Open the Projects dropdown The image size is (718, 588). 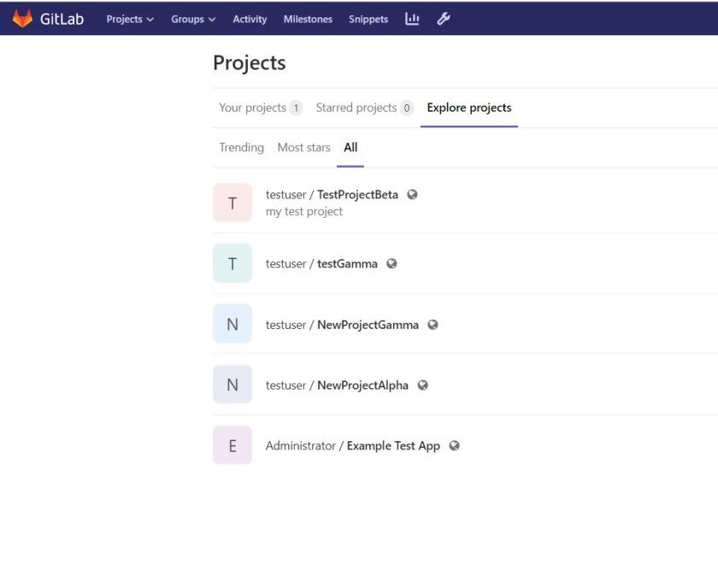130,18
